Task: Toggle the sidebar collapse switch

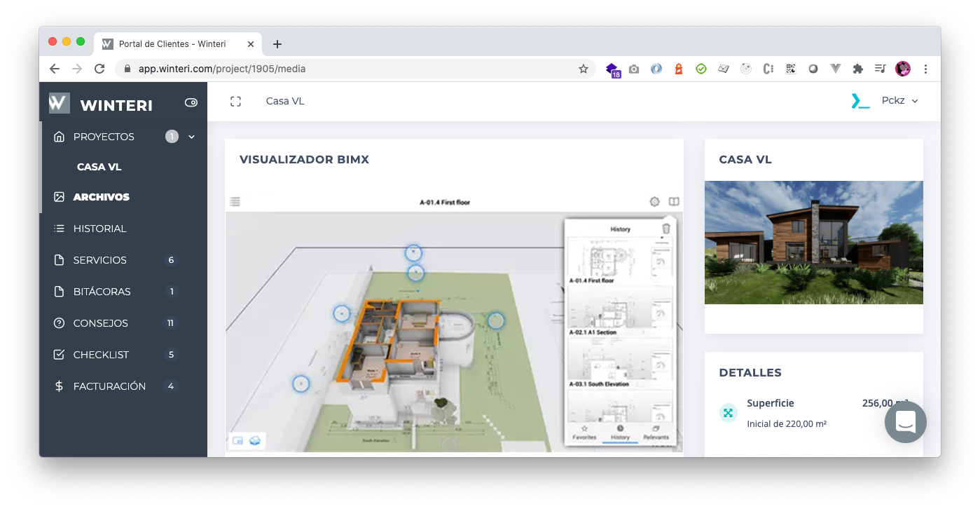Action: click(191, 102)
